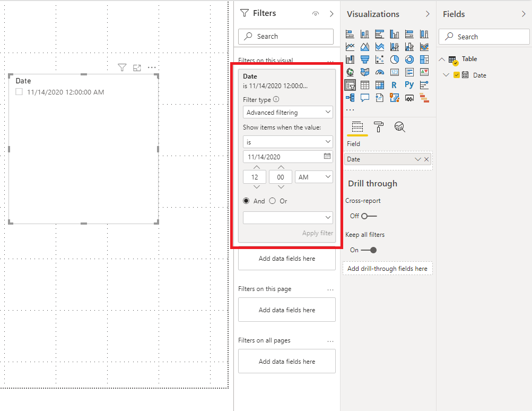532x411 pixels.
Task: Open the Advanced filtering type dropdown
Action: (287, 112)
